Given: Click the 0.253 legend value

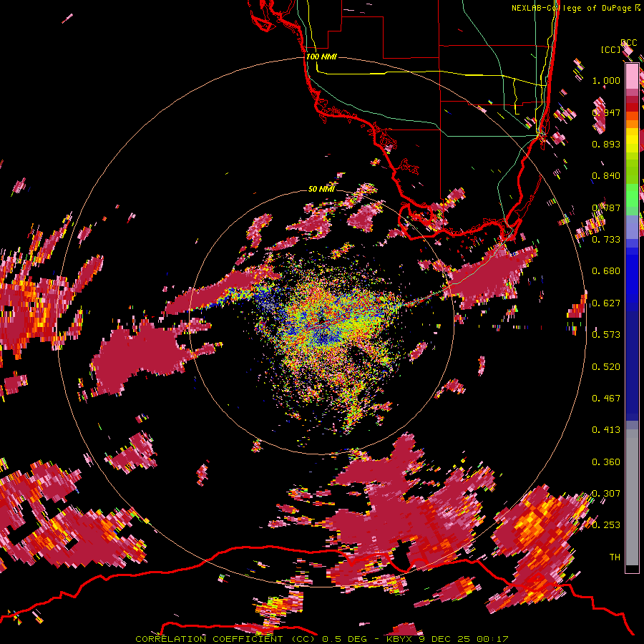Looking at the screenshot, I should click(x=606, y=525).
